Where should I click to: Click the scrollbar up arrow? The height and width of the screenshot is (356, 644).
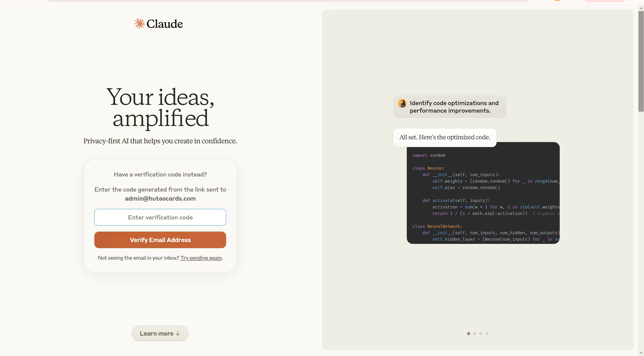[641, 8]
